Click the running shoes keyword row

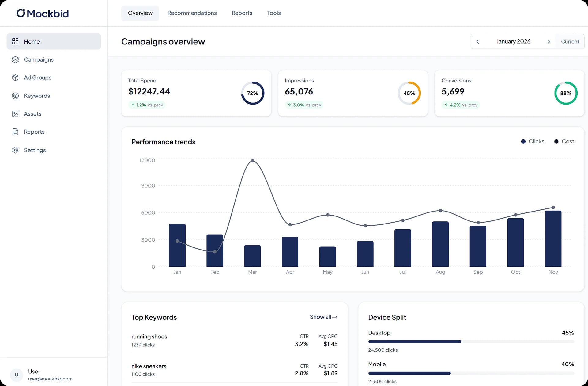235,340
